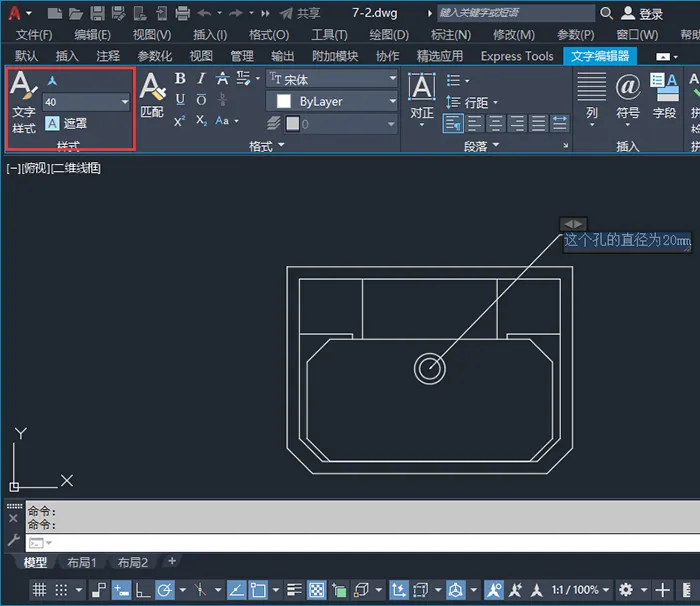Viewport: 700px width, 606px height.
Task: Click the 共享 share button
Action: 300,13
